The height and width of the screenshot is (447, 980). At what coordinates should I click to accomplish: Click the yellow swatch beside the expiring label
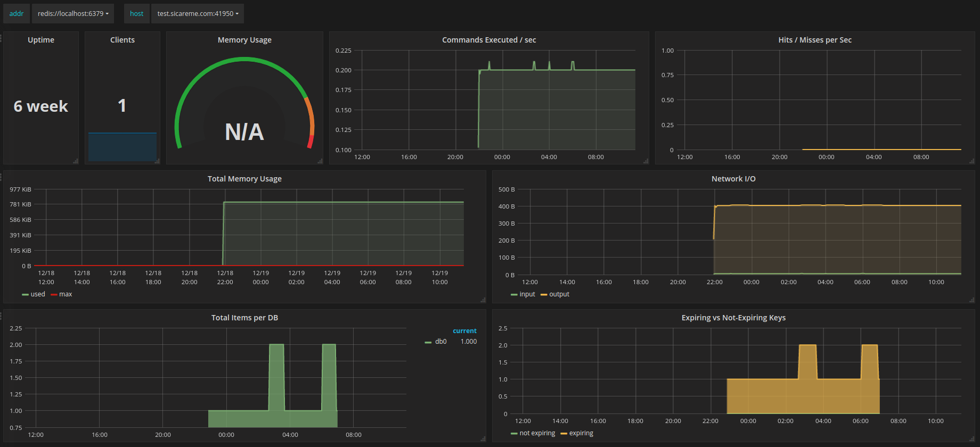pos(563,434)
